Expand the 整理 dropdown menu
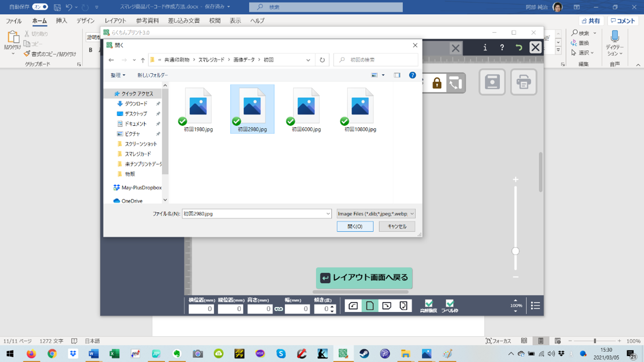Viewport: 644px width, 362px height. pyautogui.click(x=118, y=75)
